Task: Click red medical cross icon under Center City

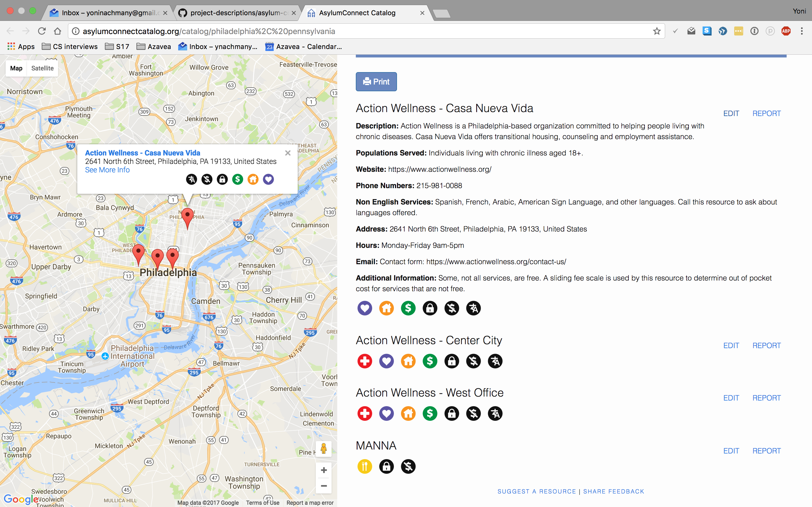Action: (x=365, y=361)
